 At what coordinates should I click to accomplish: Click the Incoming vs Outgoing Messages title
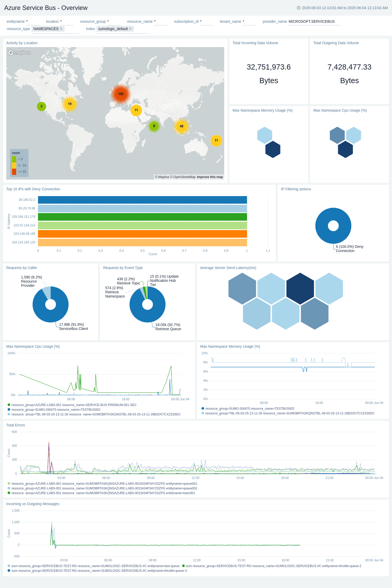click(33, 504)
